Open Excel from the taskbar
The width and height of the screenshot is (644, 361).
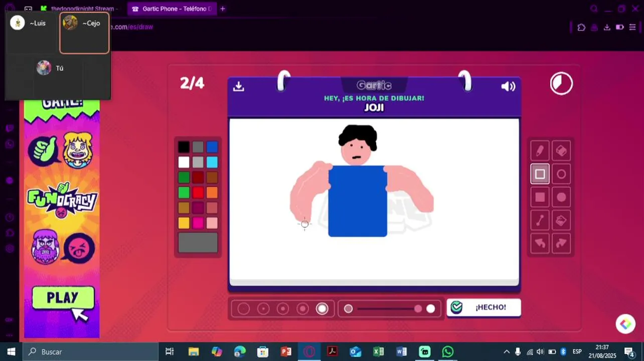pyautogui.click(x=379, y=351)
